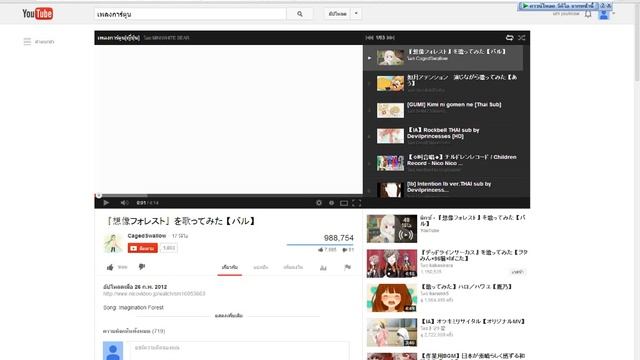Open CagedSwallow channel avatar
This screenshot has width=640, height=360.
tap(113, 243)
